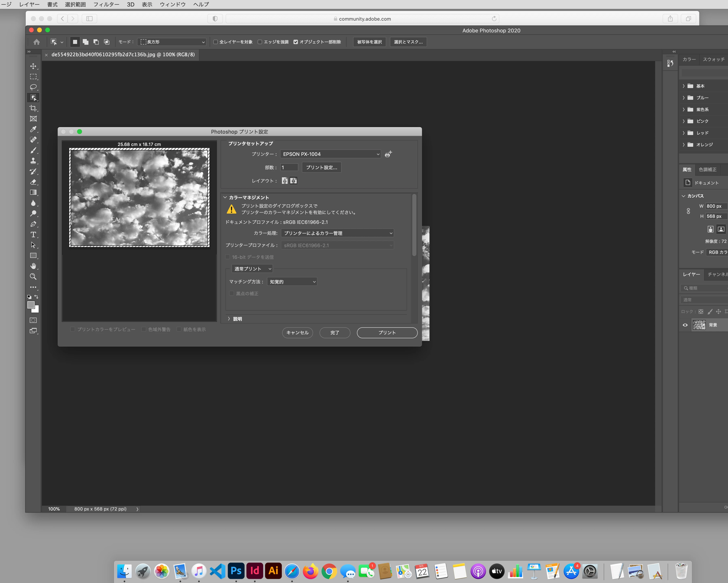Select the Crop tool
The height and width of the screenshot is (583, 728).
33,108
